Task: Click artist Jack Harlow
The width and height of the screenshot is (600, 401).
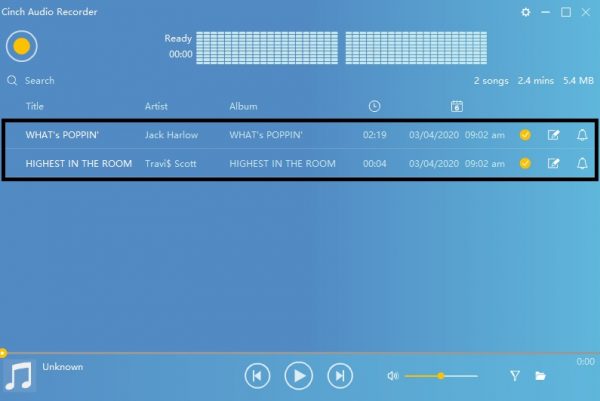Action: 171,135
